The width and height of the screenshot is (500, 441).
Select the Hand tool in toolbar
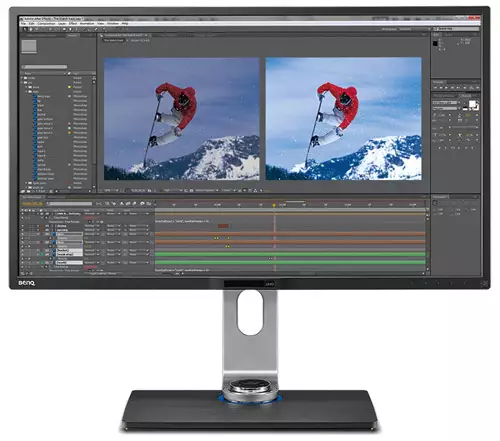pyautogui.click(x=31, y=29)
